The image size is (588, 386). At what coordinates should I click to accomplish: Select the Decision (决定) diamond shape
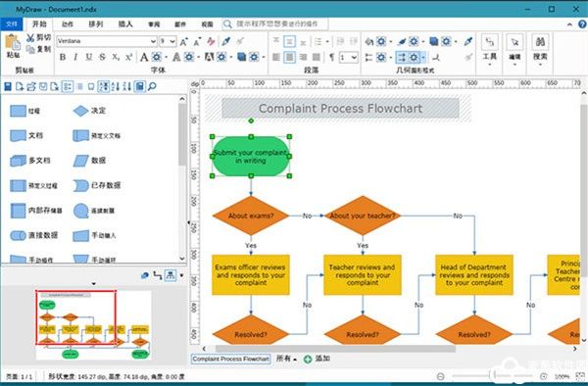click(x=80, y=111)
